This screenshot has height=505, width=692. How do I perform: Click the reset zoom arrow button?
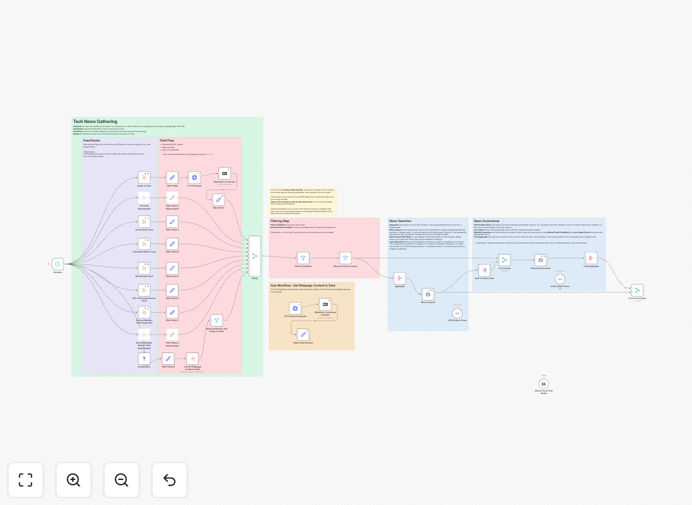coord(169,479)
